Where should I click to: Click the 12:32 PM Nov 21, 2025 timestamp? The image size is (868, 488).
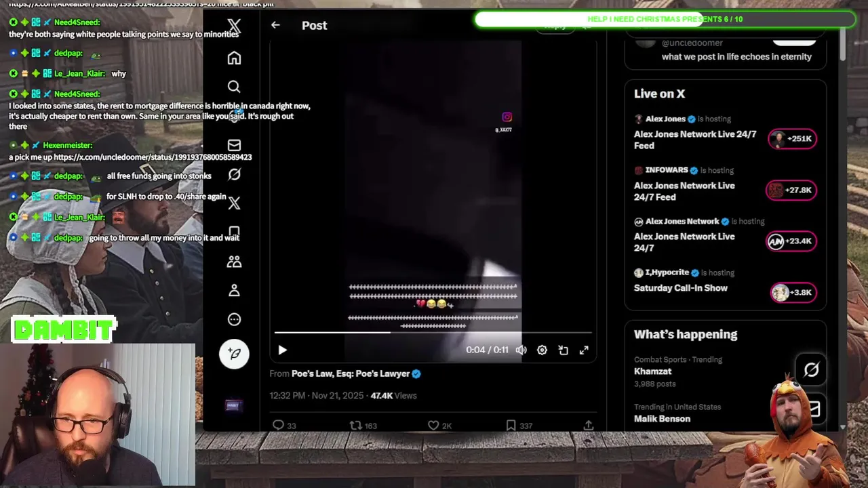pos(317,395)
